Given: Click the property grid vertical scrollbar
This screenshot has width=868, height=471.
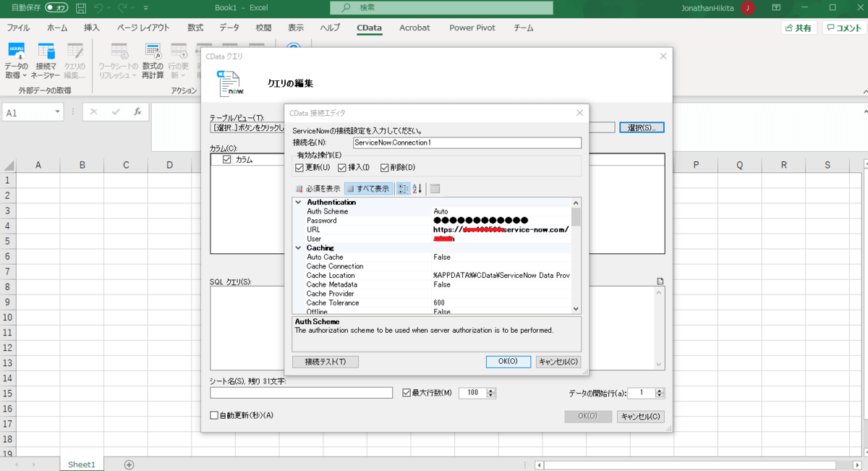Looking at the screenshot, I should click(576, 255).
